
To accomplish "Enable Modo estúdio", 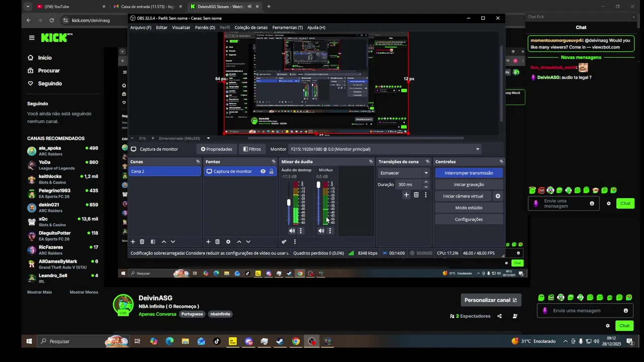I will (x=469, y=208).
